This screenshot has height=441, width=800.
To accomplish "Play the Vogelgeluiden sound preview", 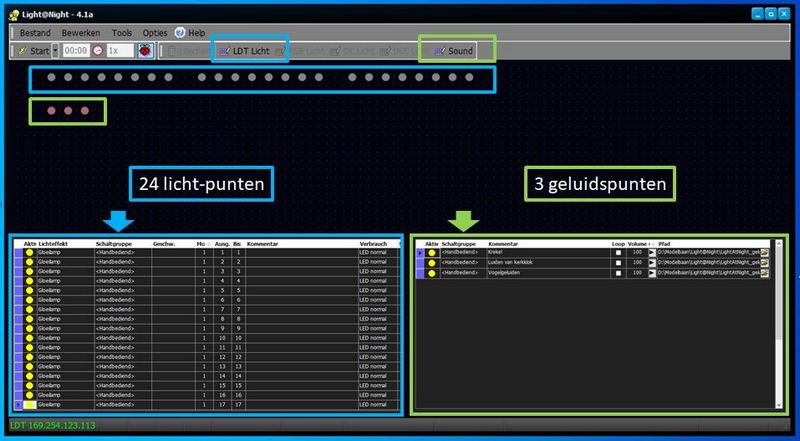I will 652,273.
